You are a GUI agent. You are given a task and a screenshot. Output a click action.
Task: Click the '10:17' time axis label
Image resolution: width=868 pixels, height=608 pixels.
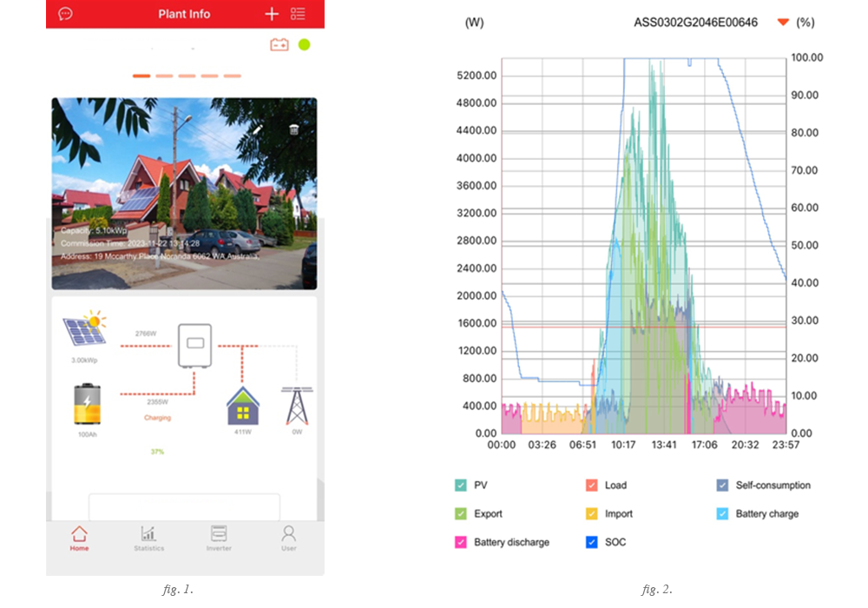click(x=623, y=445)
